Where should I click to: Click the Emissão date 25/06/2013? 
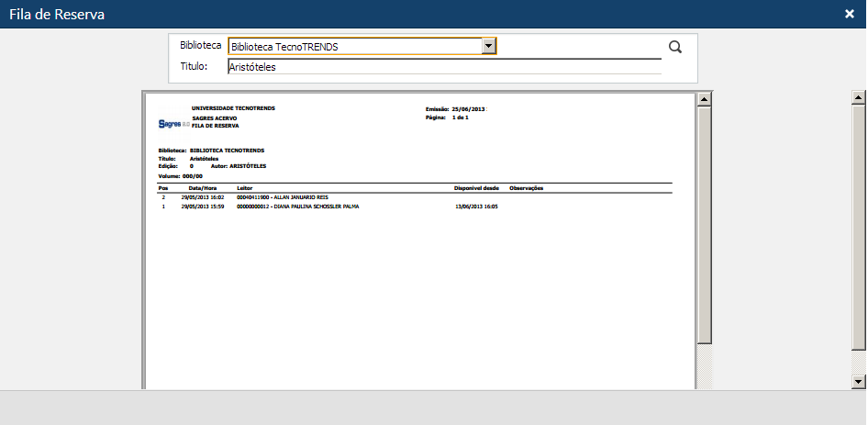coord(468,108)
